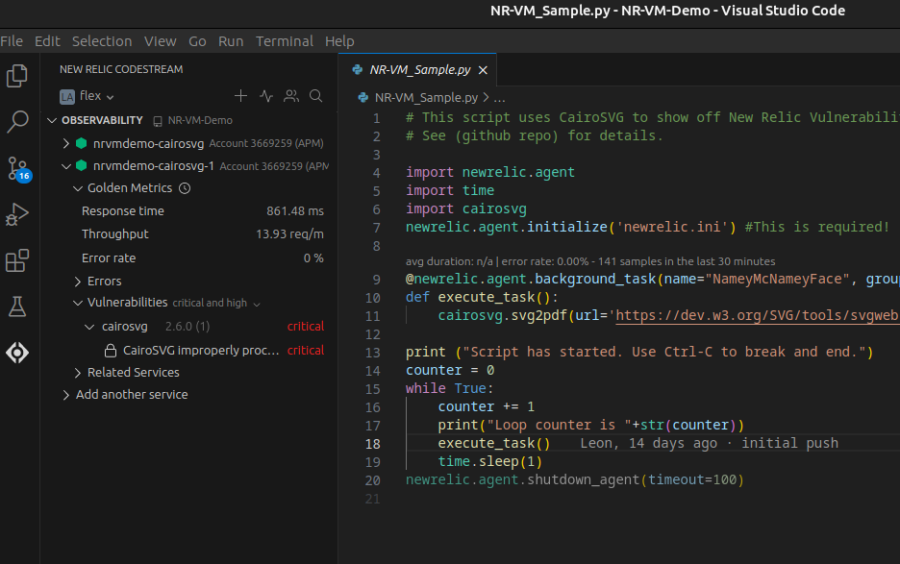Collapse the Vulnerabilities node
This screenshot has width=900, height=564.
coord(77,303)
